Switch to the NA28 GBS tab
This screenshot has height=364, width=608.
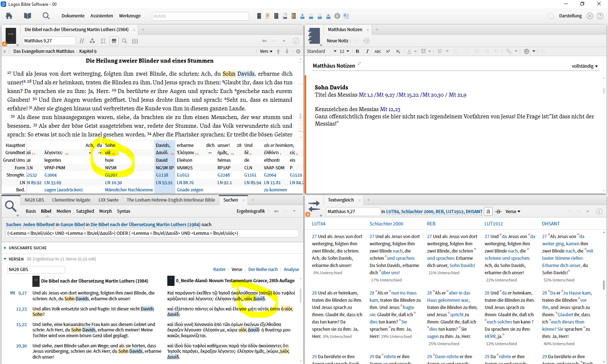click(x=34, y=200)
